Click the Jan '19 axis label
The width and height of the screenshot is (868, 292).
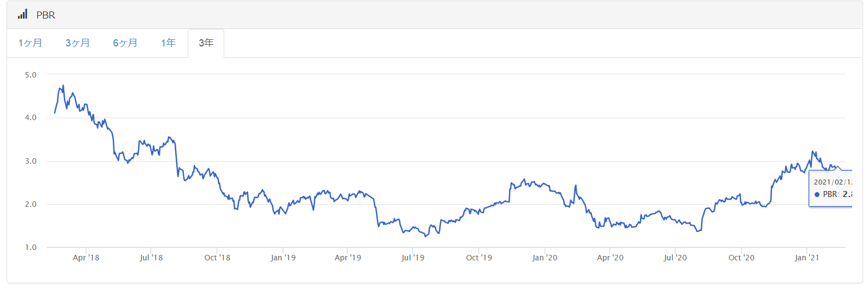point(283,258)
